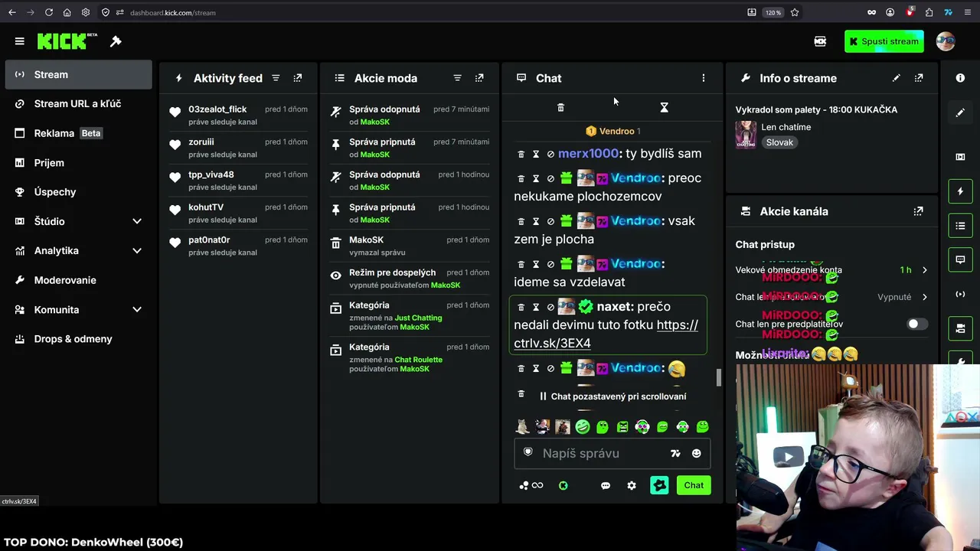This screenshot has height=551, width=980.
Task: Expand the Analytika submenu
Action: pos(137,251)
